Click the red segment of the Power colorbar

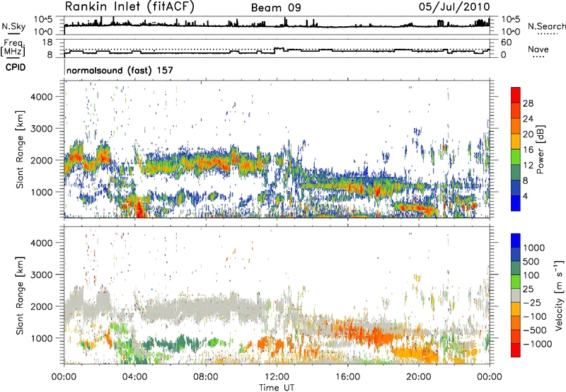[x=516, y=95]
